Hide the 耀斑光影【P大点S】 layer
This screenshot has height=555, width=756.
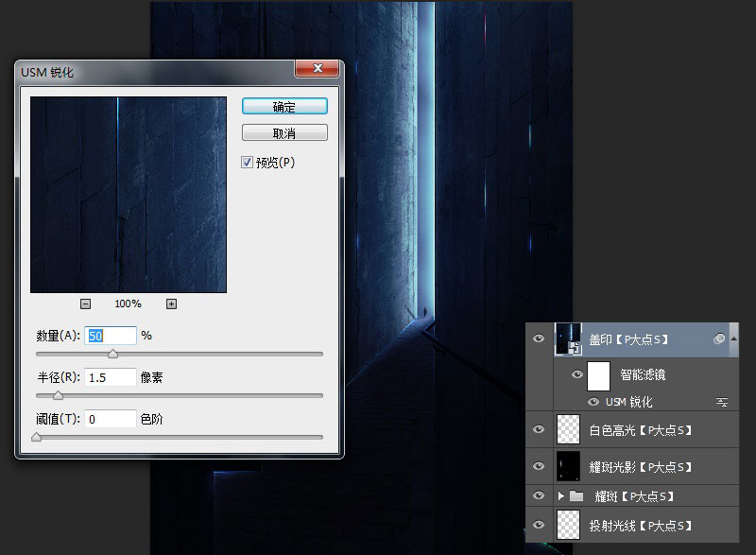[539, 466]
